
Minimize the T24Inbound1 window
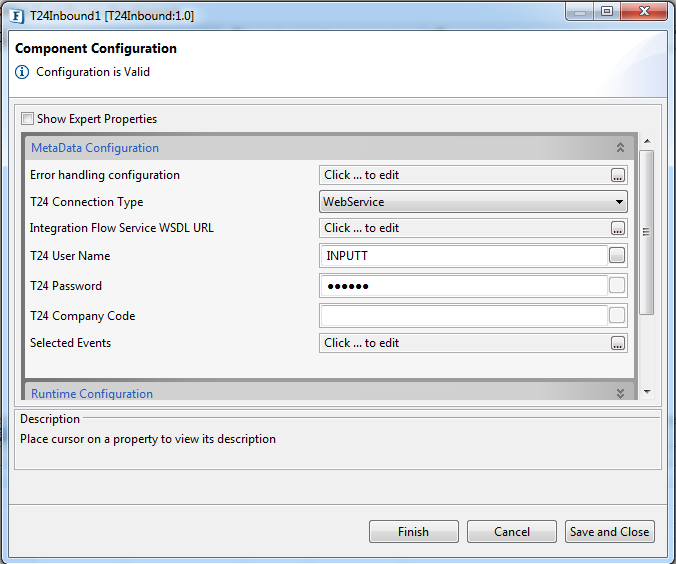580,11
